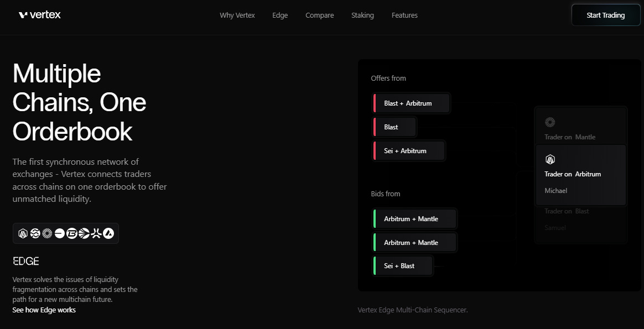The width and height of the screenshot is (644, 329).
Task: Click the Trader on Arbitrum label
Action: click(x=573, y=174)
